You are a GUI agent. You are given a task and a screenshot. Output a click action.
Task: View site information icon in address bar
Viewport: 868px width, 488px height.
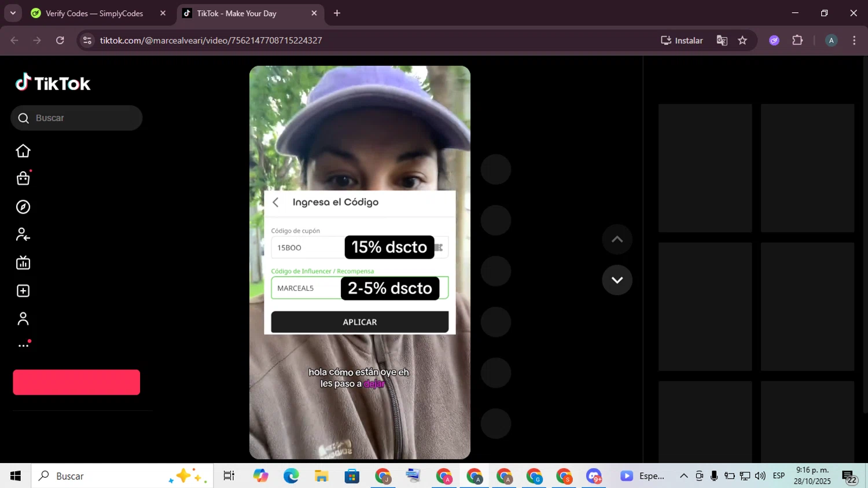(87, 41)
